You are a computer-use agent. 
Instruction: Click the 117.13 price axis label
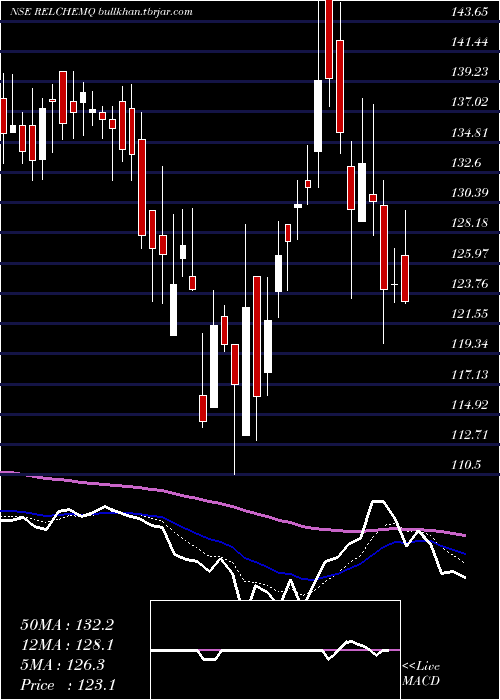469,374
